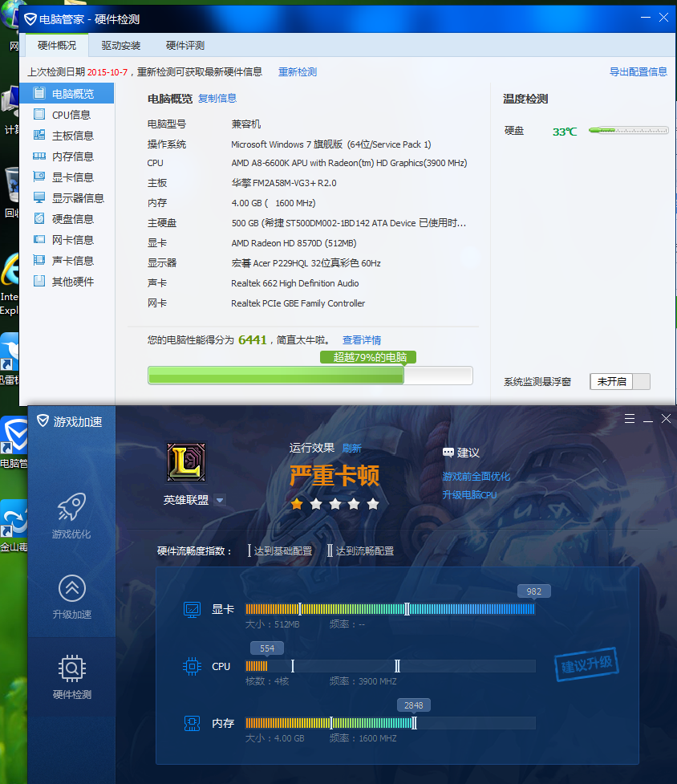Click the League of Legends game icon
The height and width of the screenshot is (784, 677).
[x=186, y=462]
